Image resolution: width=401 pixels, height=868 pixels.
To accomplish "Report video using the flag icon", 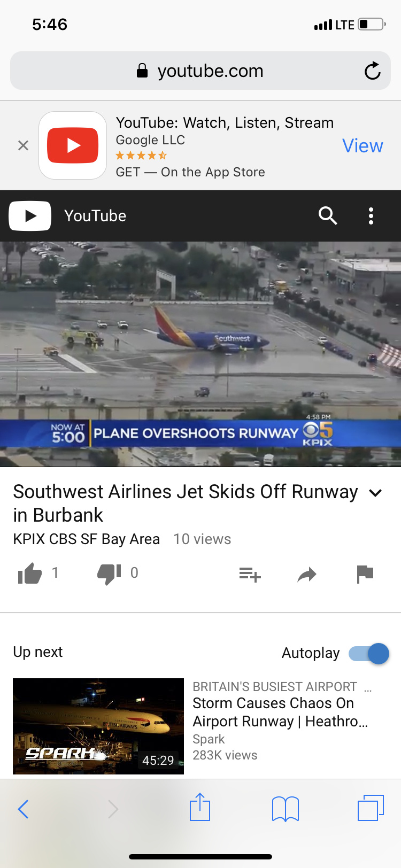I will pyautogui.click(x=365, y=574).
